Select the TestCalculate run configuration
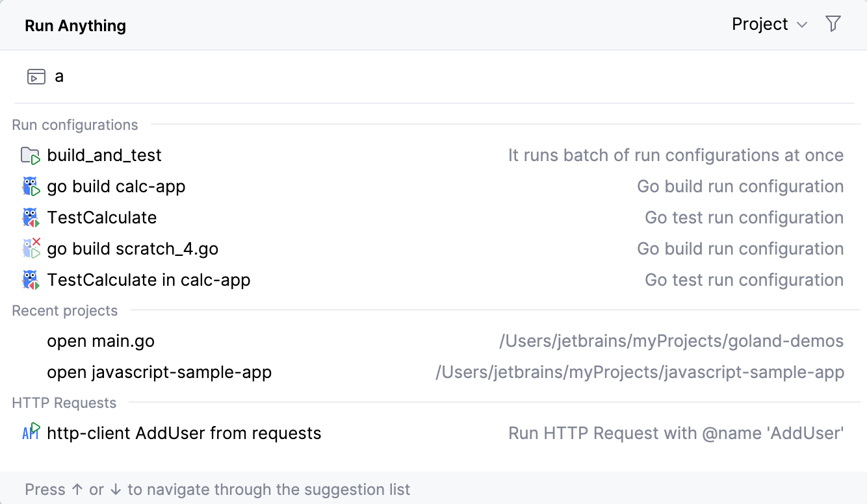 (x=101, y=217)
